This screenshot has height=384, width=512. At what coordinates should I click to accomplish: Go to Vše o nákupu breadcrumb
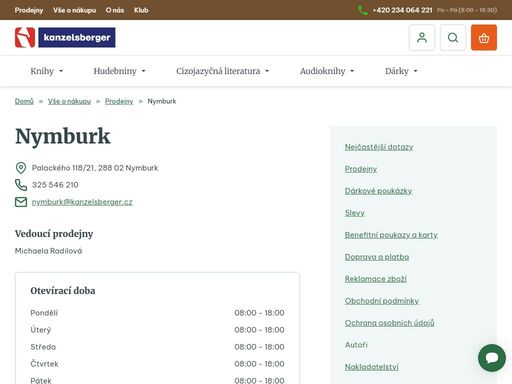69,101
